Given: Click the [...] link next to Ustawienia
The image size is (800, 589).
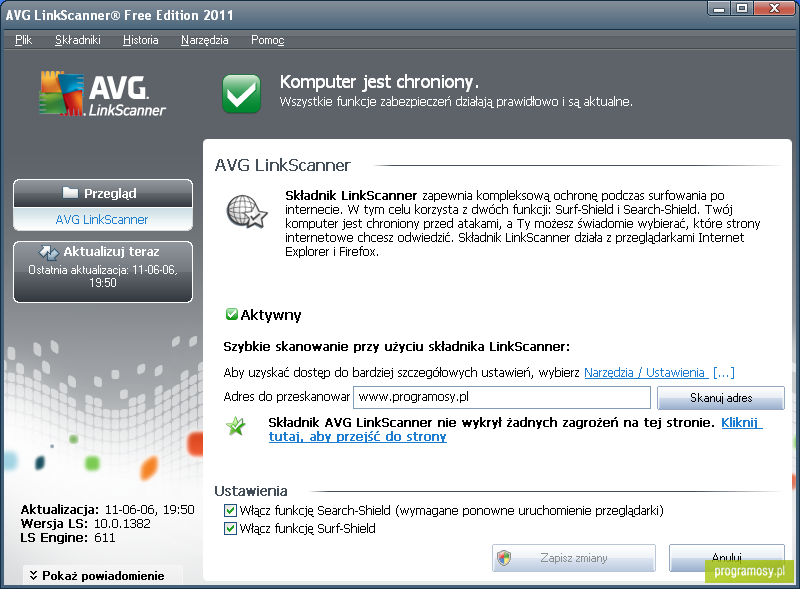Looking at the screenshot, I should tap(723, 373).
